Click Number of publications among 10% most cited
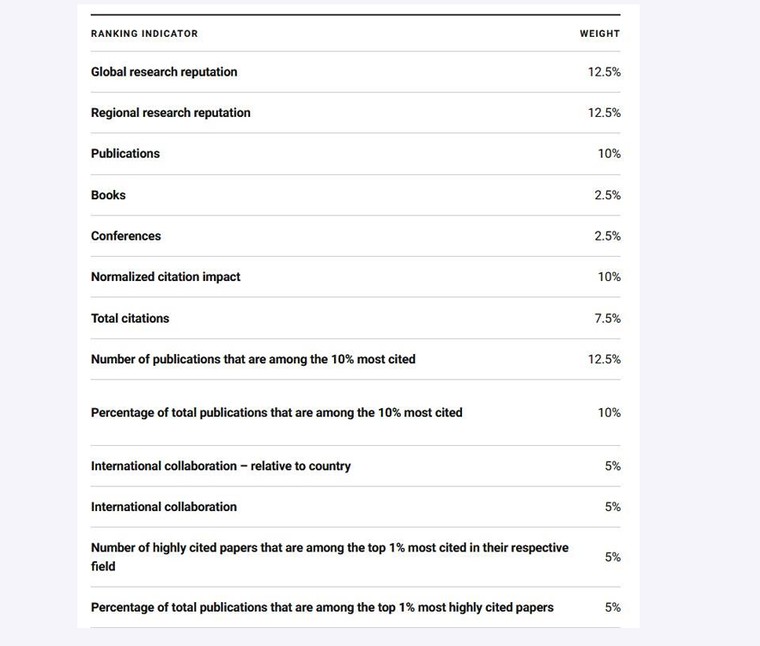The height and width of the screenshot is (646, 760). coord(253,359)
